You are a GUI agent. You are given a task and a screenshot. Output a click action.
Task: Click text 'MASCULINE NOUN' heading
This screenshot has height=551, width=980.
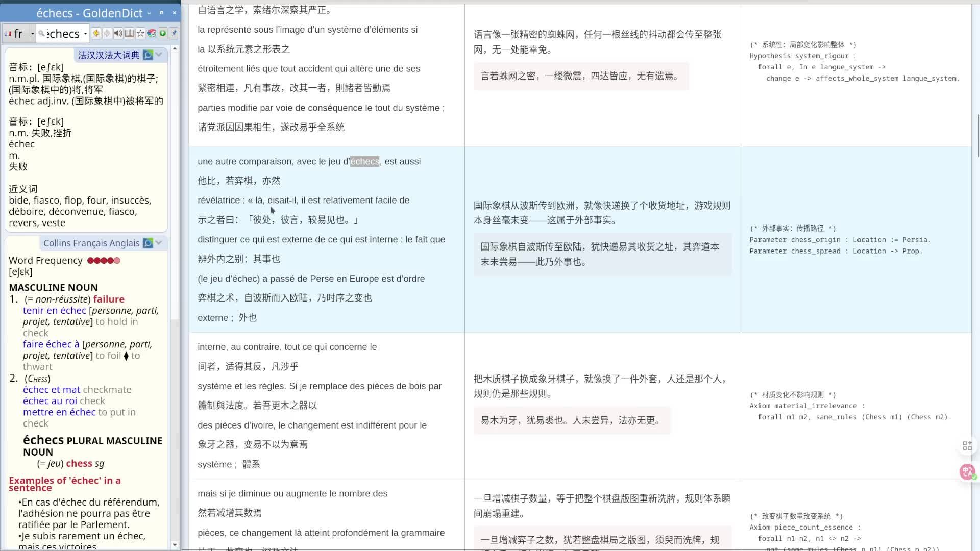53,287
